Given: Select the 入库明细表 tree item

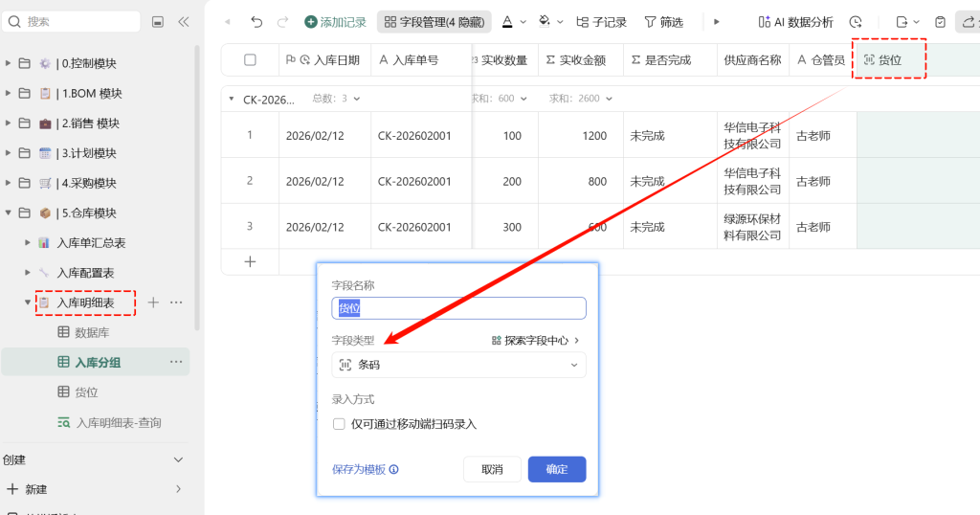Looking at the screenshot, I should pyautogui.click(x=85, y=302).
